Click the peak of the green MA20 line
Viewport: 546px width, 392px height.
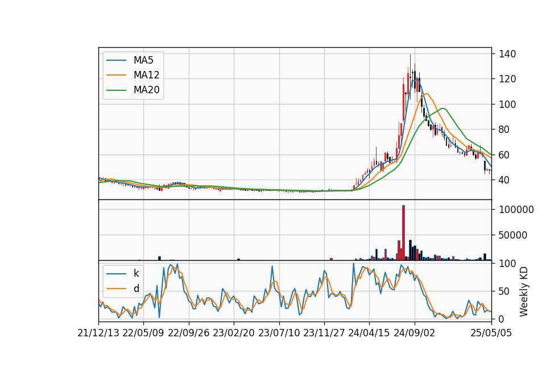click(x=442, y=109)
